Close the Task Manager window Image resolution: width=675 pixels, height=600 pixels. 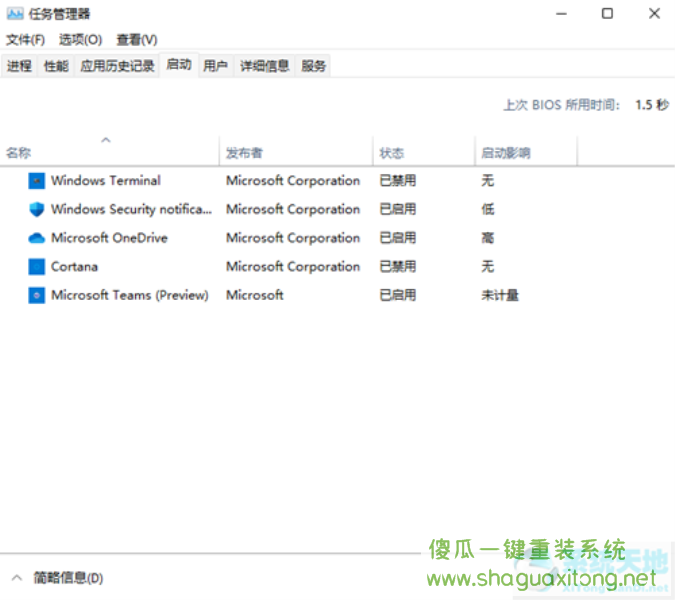tap(654, 14)
